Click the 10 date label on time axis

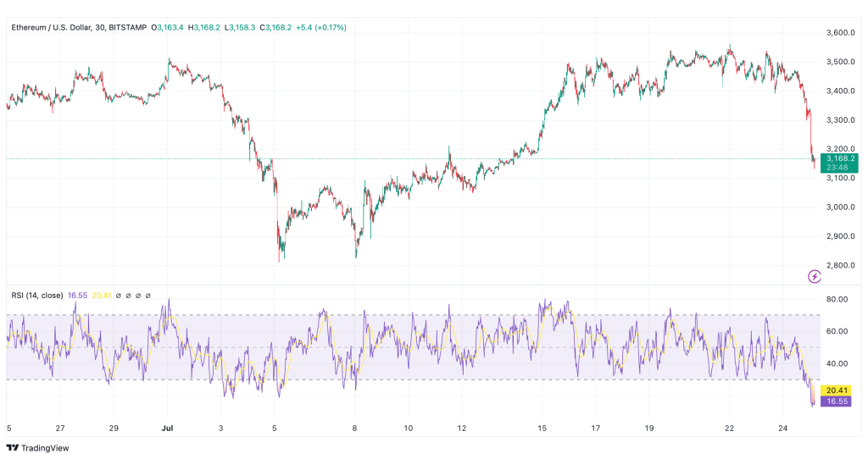pyautogui.click(x=408, y=428)
